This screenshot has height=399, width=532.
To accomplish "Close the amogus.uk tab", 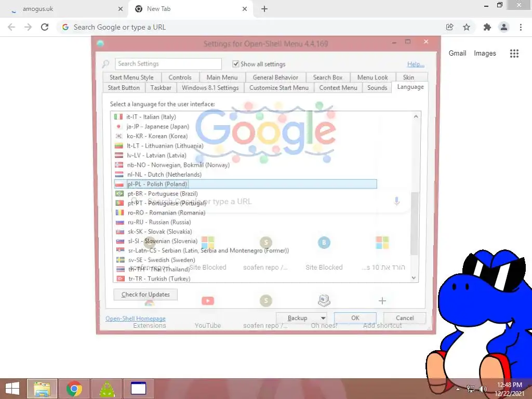I will click(121, 9).
